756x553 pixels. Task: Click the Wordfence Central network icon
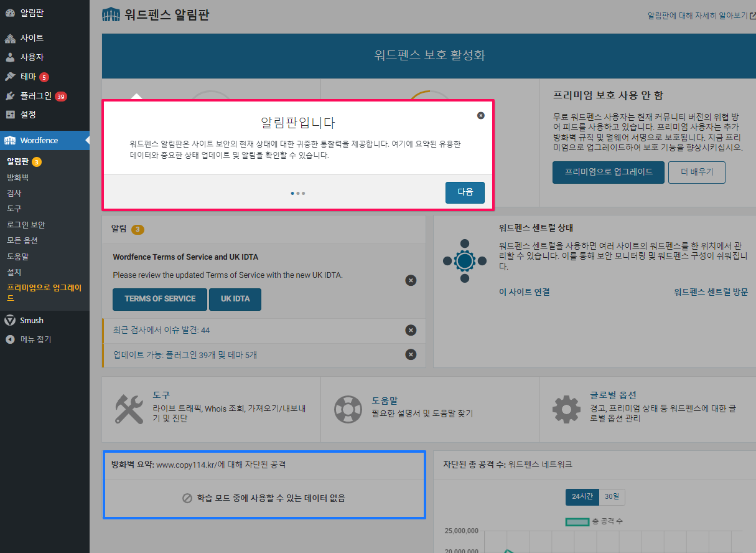[464, 260]
